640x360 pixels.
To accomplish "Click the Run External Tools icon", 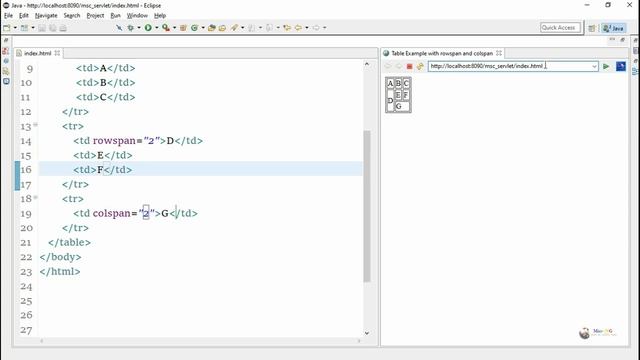I will coord(166,28).
